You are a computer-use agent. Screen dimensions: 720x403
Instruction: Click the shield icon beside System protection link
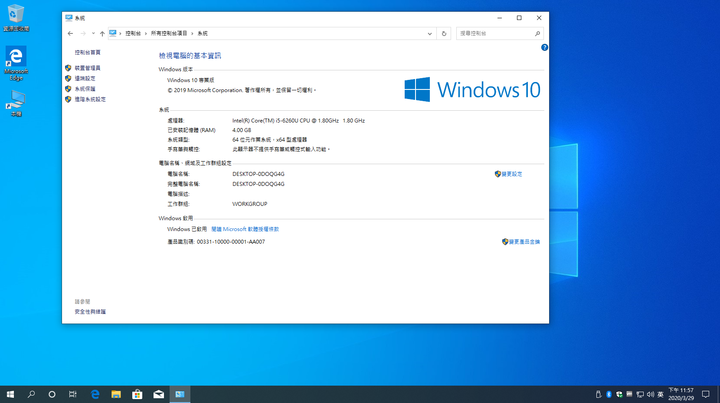tap(68, 89)
